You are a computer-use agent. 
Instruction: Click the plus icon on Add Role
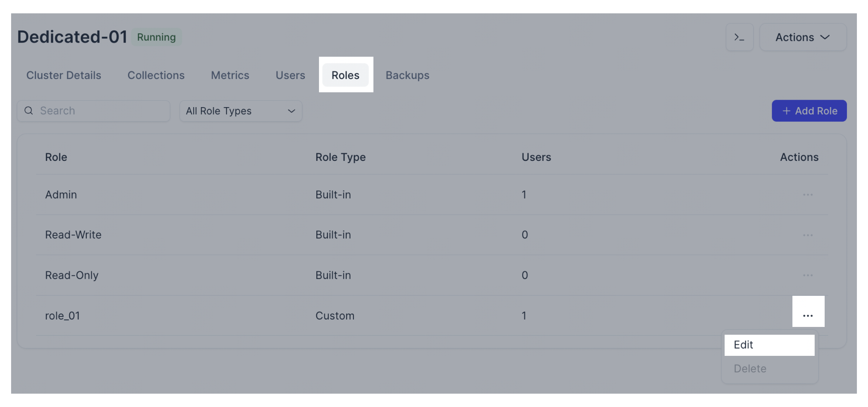coord(786,110)
